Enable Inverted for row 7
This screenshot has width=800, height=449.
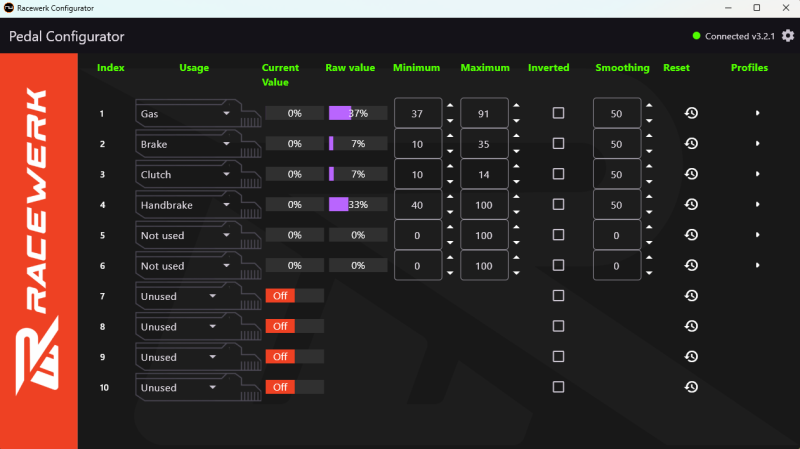click(x=558, y=295)
